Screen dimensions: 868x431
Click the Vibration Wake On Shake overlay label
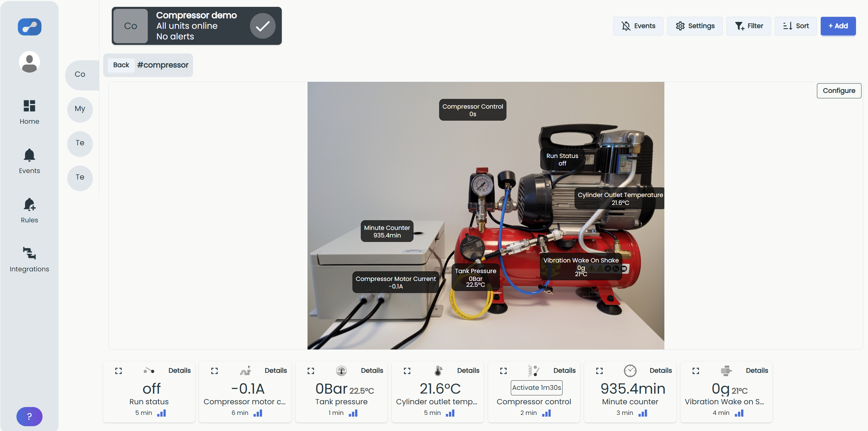(581, 267)
